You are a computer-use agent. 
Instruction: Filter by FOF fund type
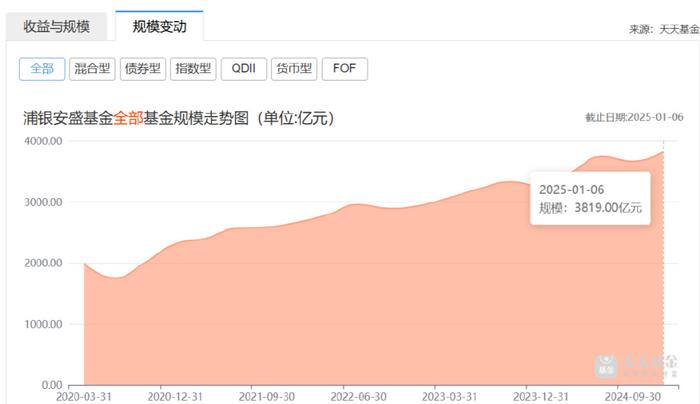(345, 69)
